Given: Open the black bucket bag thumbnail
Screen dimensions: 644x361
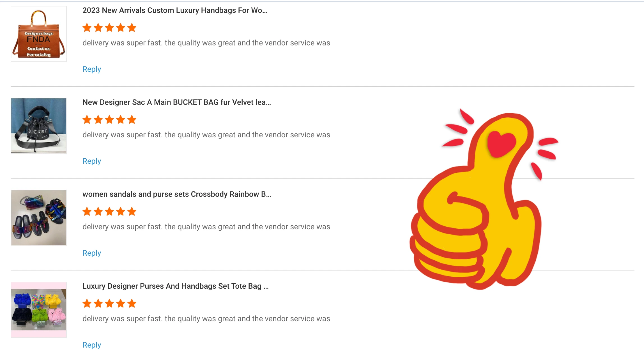Looking at the screenshot, I should 39,126.
